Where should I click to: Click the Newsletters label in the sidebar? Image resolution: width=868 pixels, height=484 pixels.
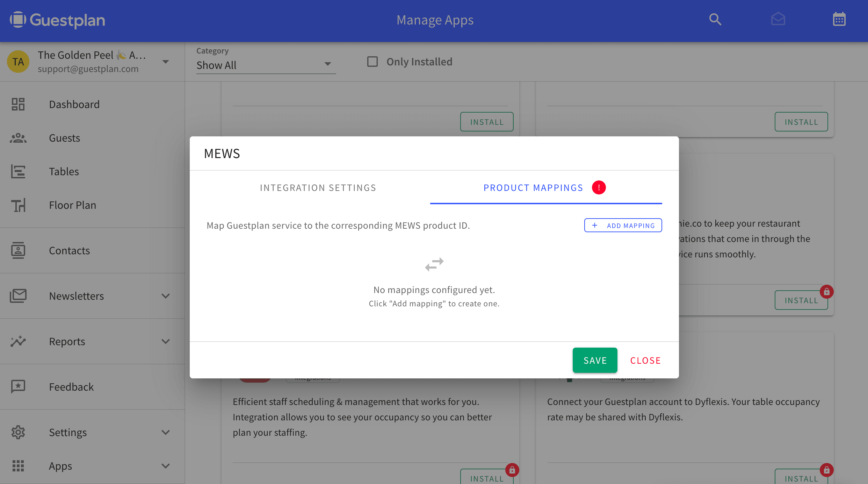[x=77, y=296]
